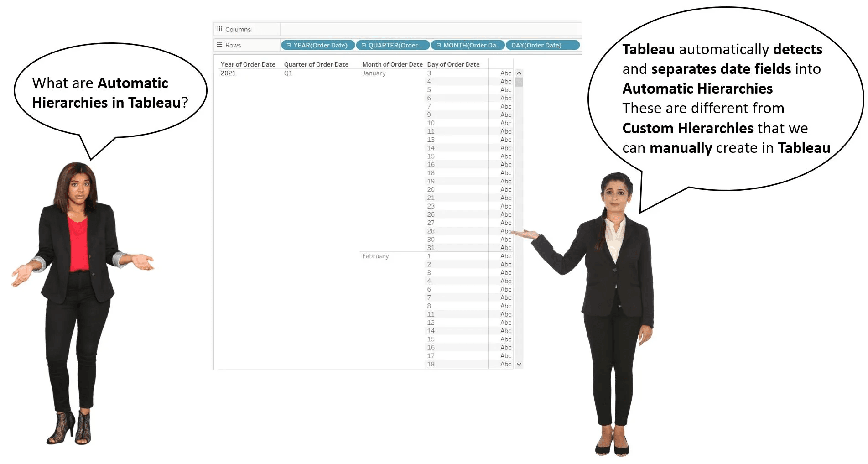868x464 pixels.
Task: Select day 1 under February
Action: [x=429, y=256]
